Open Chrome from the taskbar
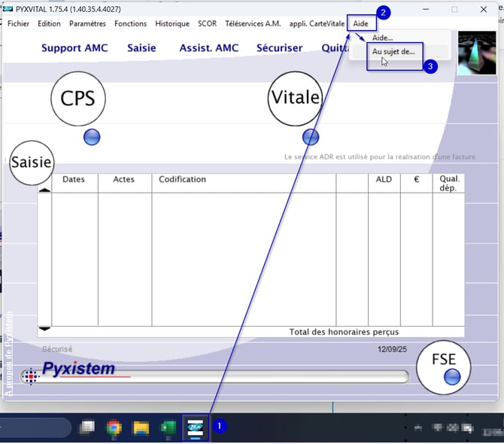504x444 pixels. [x=114, y=427]
